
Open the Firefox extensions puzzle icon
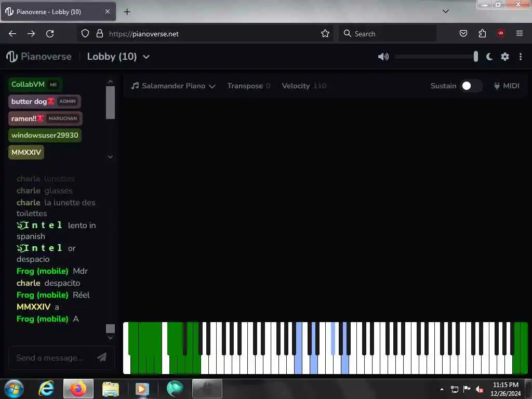coord(482,33)
